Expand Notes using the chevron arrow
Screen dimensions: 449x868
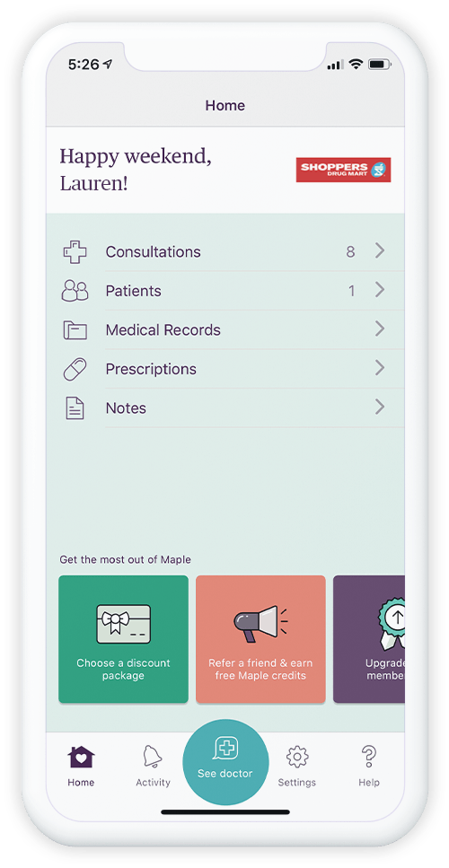tap(380, 408)
